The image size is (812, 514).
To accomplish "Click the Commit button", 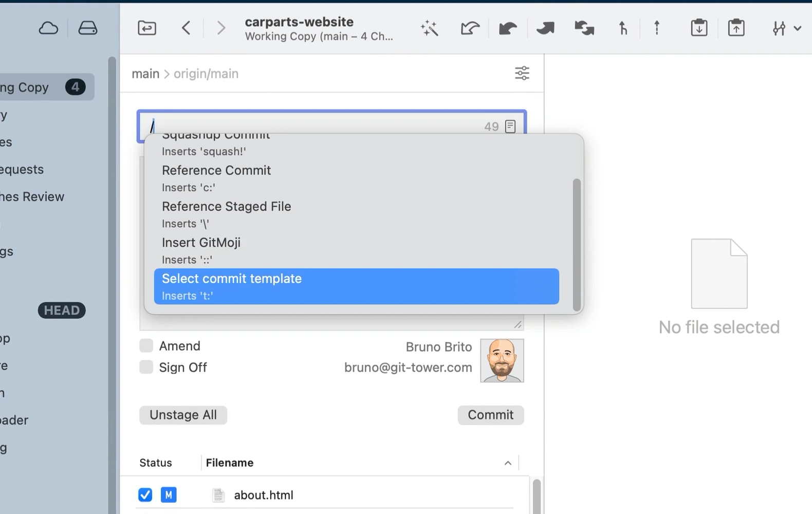I will [490, 415].
